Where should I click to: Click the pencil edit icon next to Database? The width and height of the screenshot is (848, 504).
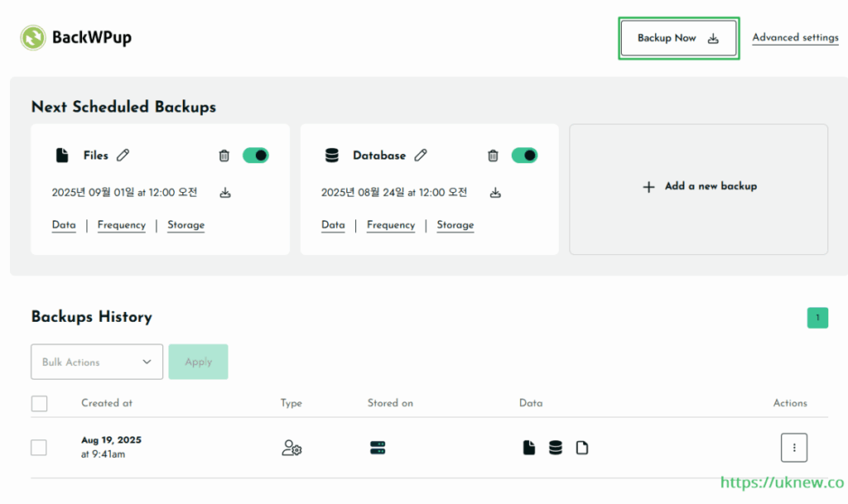pyautogui.click(x=421, y=155)
